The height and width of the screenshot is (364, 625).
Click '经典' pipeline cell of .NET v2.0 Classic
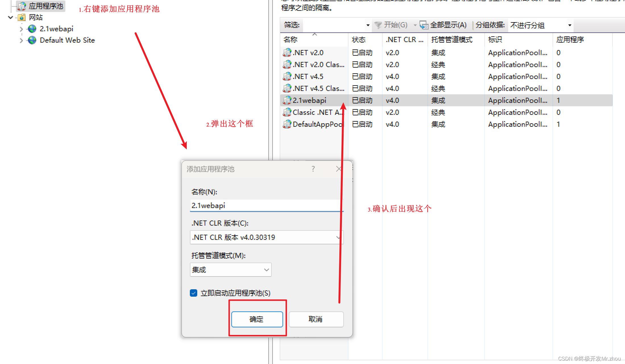click(438, 65)
